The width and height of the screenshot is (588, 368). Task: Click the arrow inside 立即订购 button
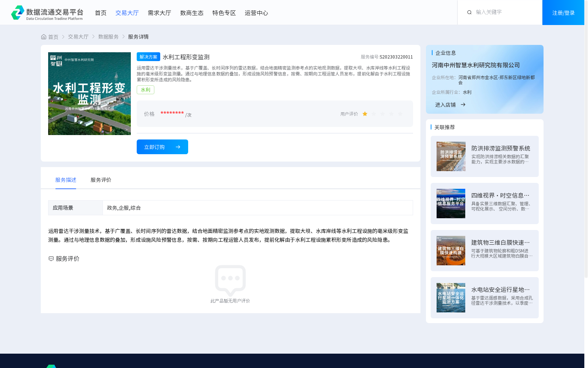click(178, 147)
